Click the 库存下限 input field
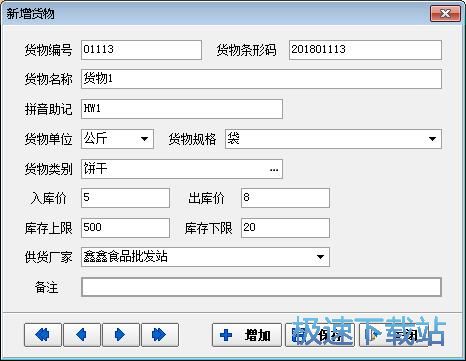Screen dimensions: 466x361 (285, 228)
